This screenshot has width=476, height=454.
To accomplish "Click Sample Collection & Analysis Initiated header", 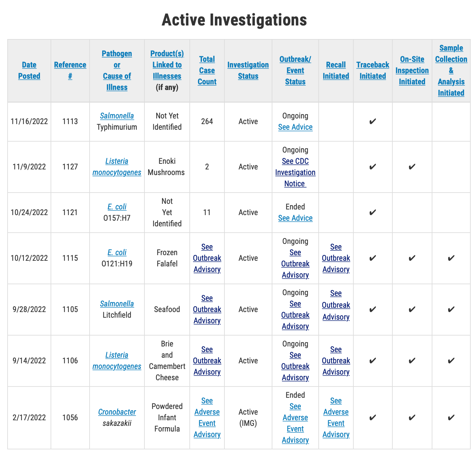I will [x=451, y=70].
